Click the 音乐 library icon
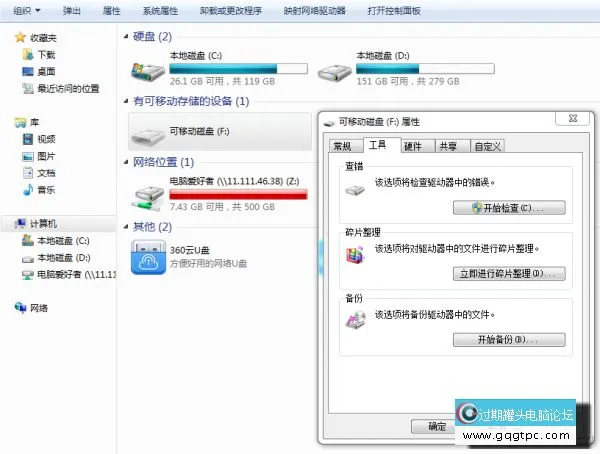The width and height of the screenshot is (600, 454). pyautogui.click(x=28, y=189)
